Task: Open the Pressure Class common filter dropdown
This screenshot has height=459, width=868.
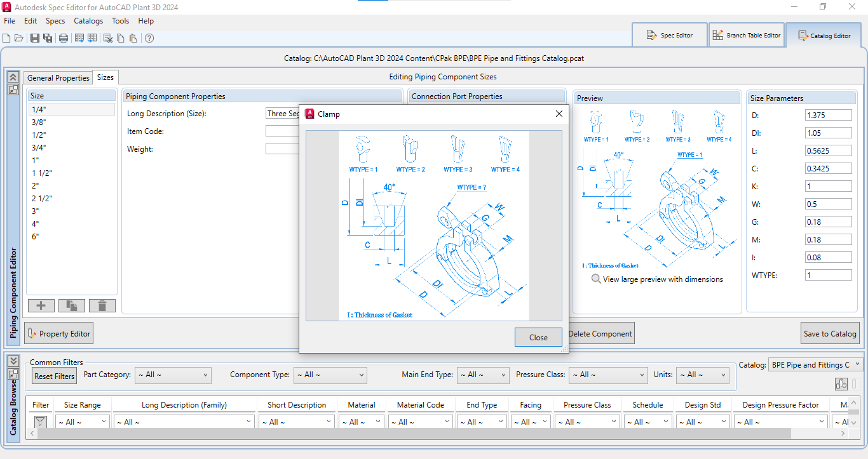Action: click(x=607, y=375)
